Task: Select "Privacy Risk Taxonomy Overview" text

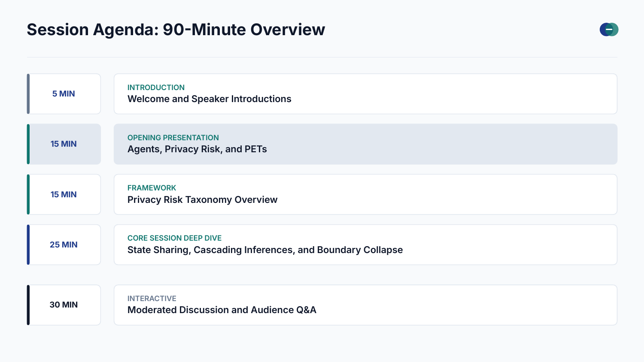Action: click(202, 200)
